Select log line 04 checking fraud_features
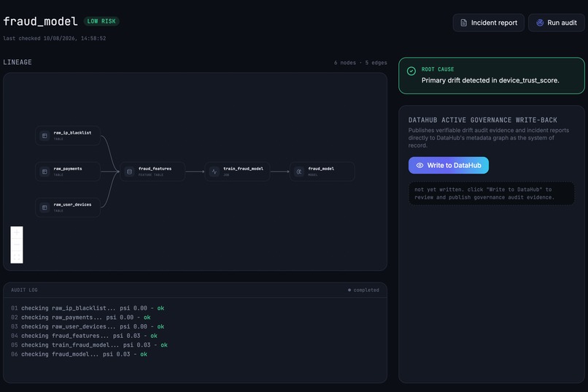Screen dimensions: 588x392 click(x=84, y=336)
